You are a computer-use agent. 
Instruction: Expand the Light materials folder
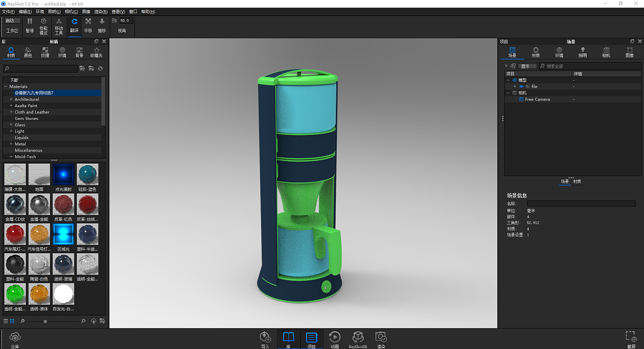[11, 131]
